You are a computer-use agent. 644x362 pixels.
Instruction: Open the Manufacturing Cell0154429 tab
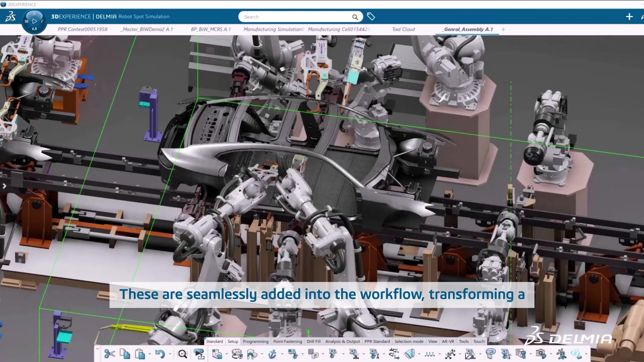[339, 29]
